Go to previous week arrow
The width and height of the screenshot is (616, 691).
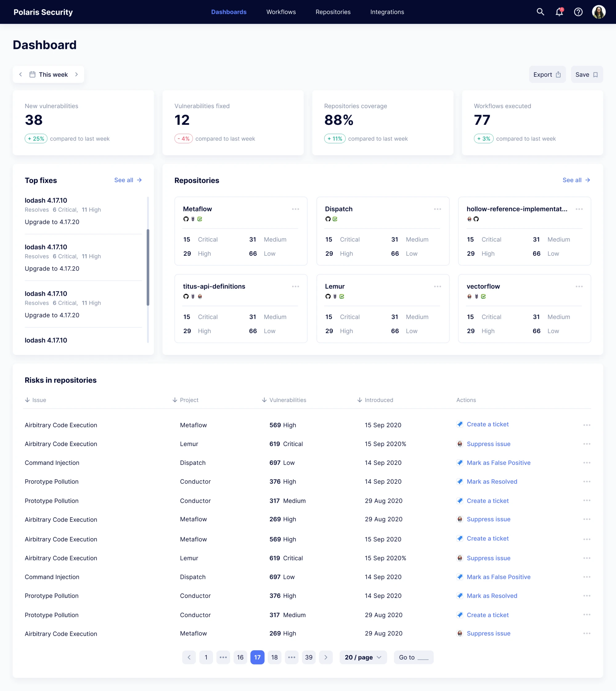(21, 75)
